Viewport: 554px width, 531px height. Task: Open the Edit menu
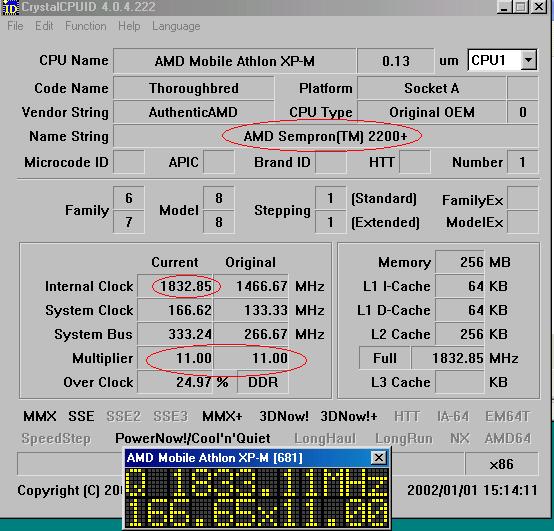coord(44,26)
